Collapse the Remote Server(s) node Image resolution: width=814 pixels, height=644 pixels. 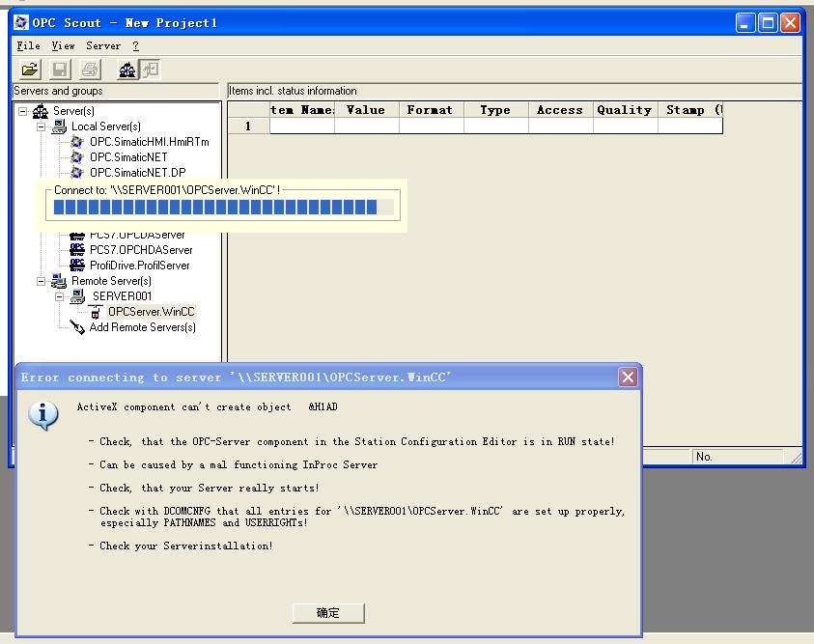(41, 281)
